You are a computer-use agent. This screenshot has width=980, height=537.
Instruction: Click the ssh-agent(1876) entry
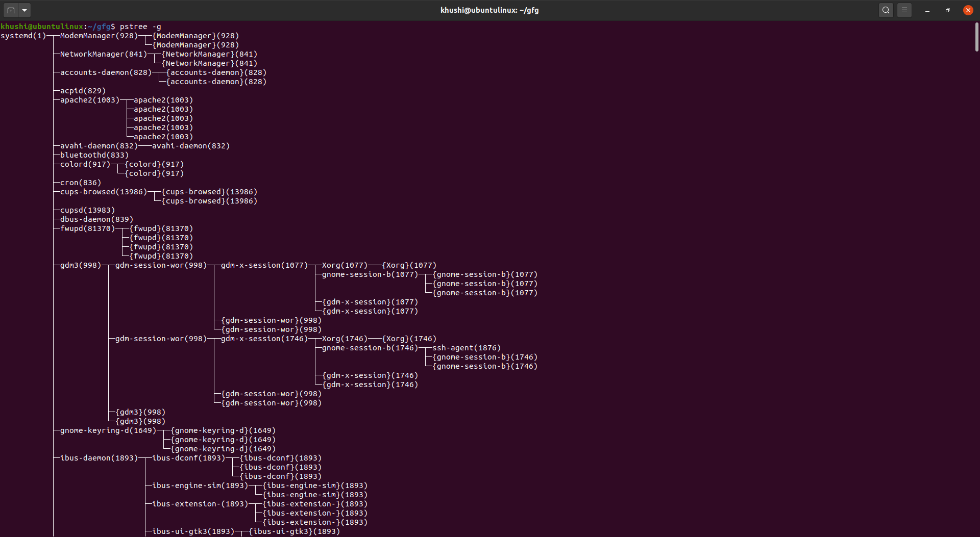[467, 348]
